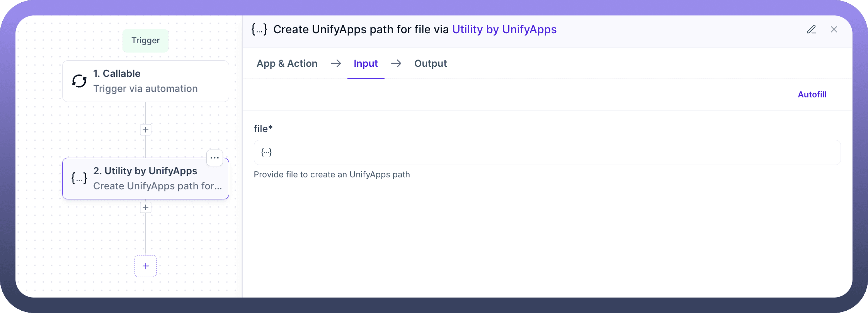The height and width of the screenshot is (313, 868).
Task: Select '2. Utility by UnifyApps' node title
Action: 145,171
